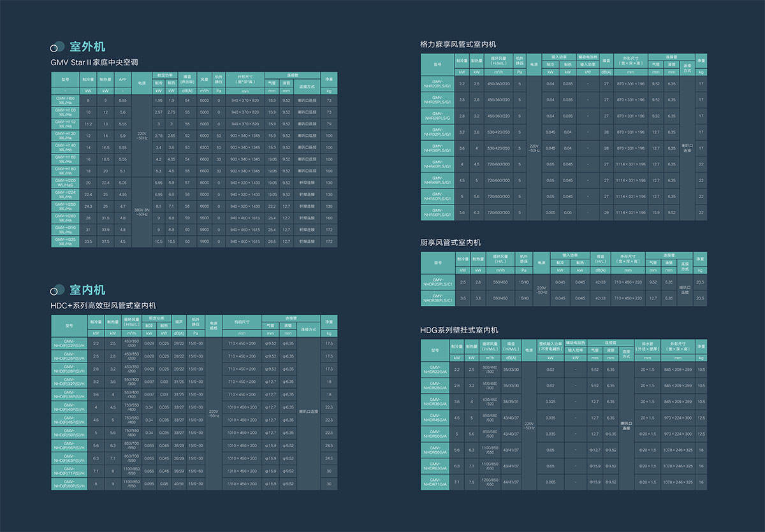Select the 室外机 section title
765x532 pixels.
pyautogui.click(x=87, y=47)
